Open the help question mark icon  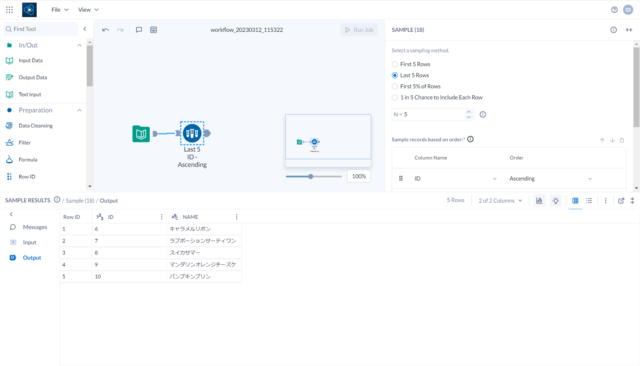click(x=614, y=10)
